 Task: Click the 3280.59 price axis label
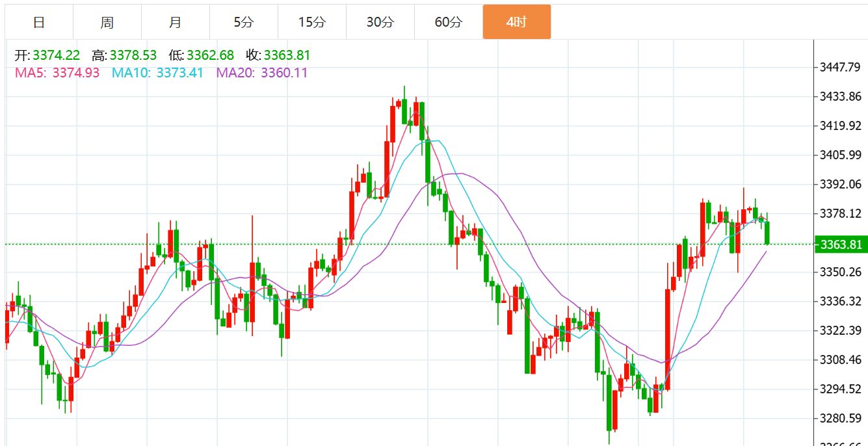point(840,418)
